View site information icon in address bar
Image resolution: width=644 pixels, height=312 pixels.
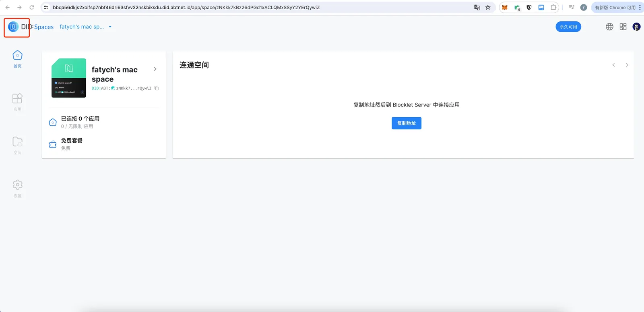pyautogui.click(x=46, y=7)
